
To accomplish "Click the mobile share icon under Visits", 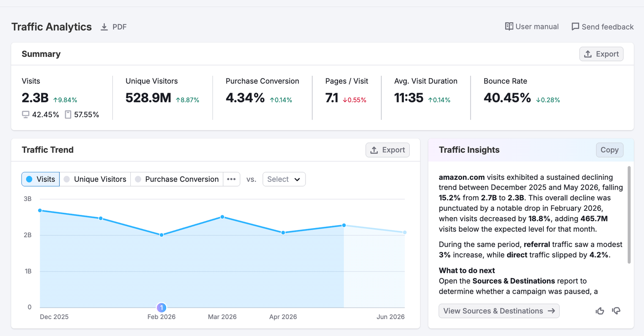I will [68, 115].
